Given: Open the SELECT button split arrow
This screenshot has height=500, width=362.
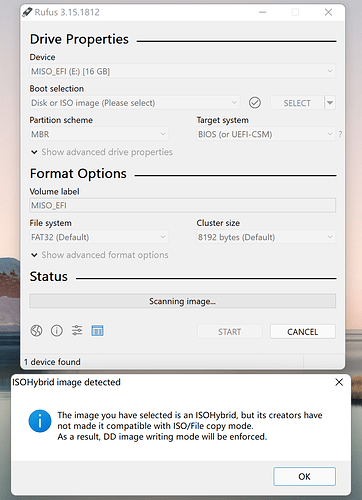Looking at the screenshot, I should (x=330, y=103).
